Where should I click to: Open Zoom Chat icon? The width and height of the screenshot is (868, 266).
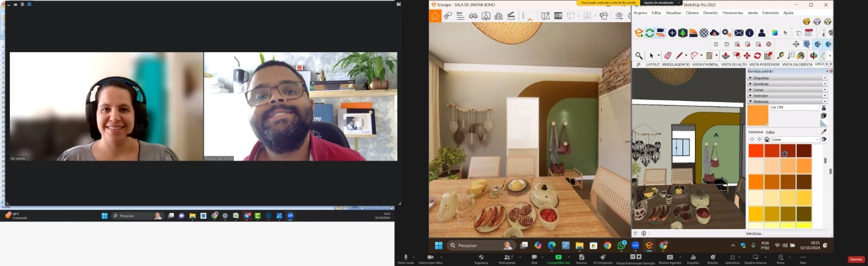coord(534,258)
